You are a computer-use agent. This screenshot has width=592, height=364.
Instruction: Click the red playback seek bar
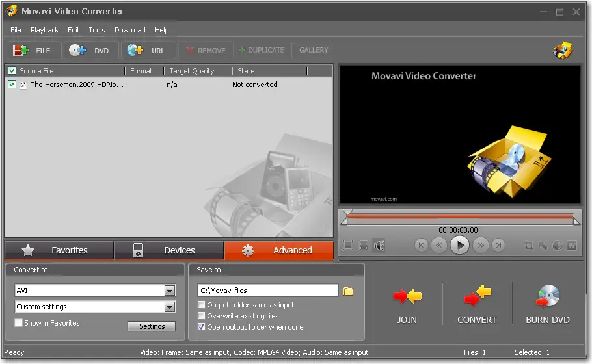[x=460, y=216]
